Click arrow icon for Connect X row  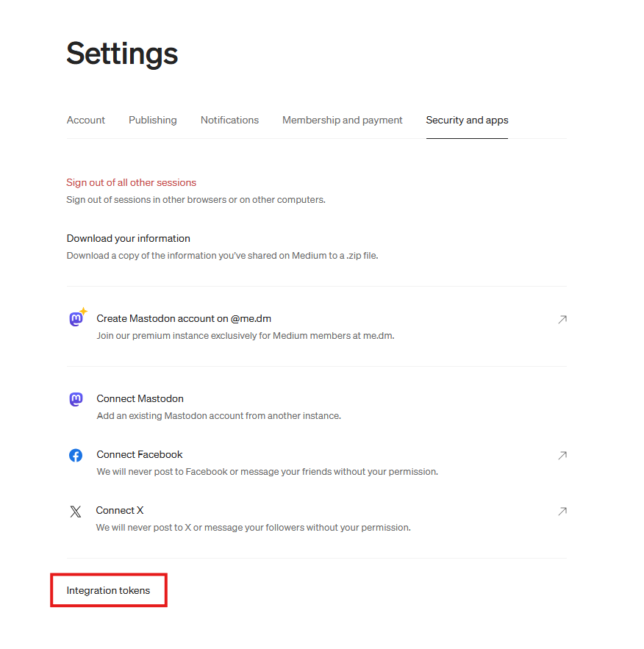pyautogui.click(x=562, y=511)
